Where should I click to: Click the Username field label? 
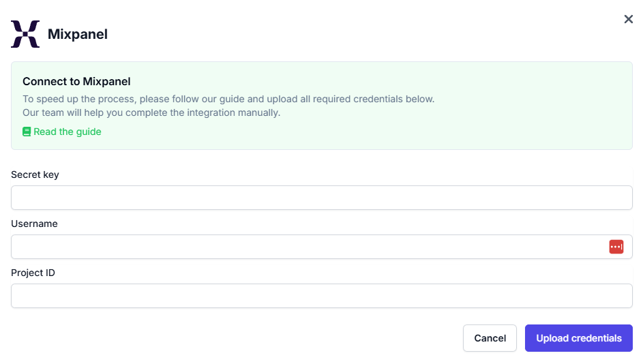(34, 224)
